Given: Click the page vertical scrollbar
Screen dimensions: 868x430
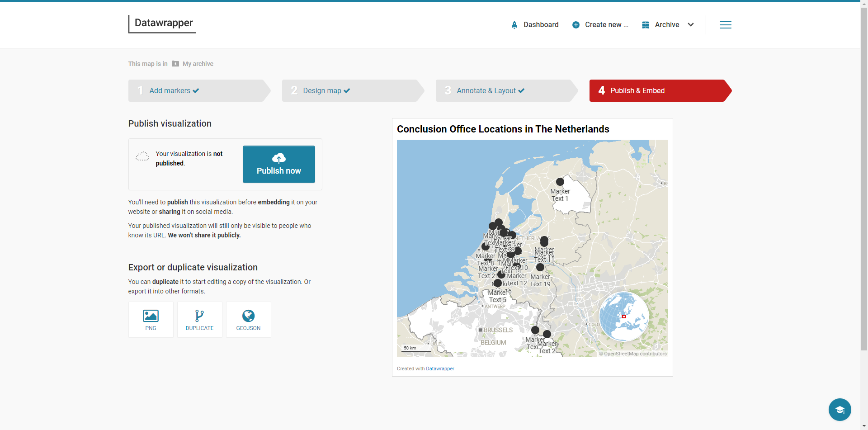Looking at the screenshot, I should tap(864, 179).
